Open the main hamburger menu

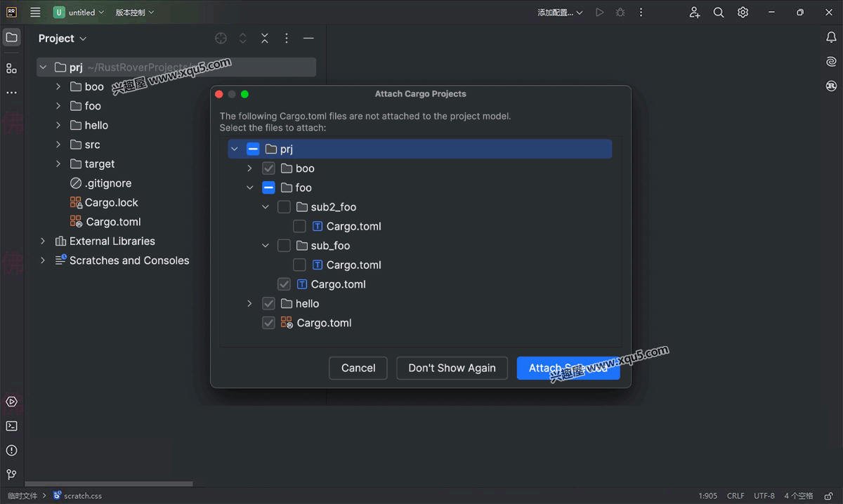(x=35, y=12)
